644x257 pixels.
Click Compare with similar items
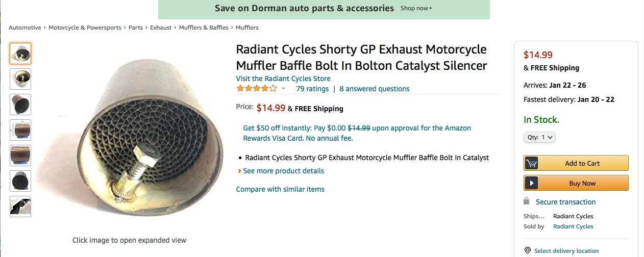click(280, 189)
